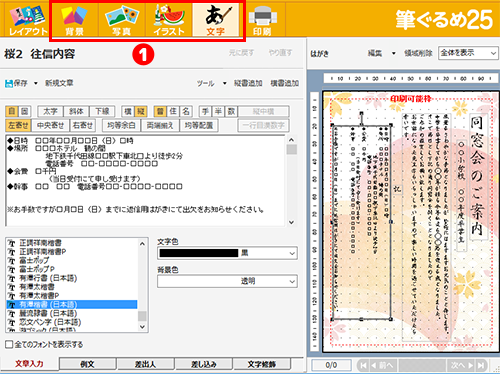Select font 正調祥南楷書
Viewport: 500px width, 374px height.
tap(40, 243)
